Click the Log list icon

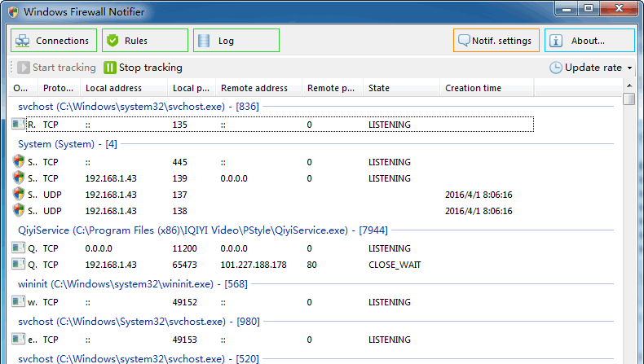click(x=204, y=41)
